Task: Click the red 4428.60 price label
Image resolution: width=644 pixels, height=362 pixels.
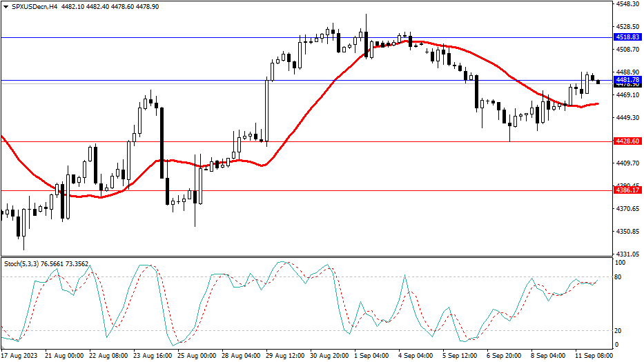Action: [x=627, y=141]
